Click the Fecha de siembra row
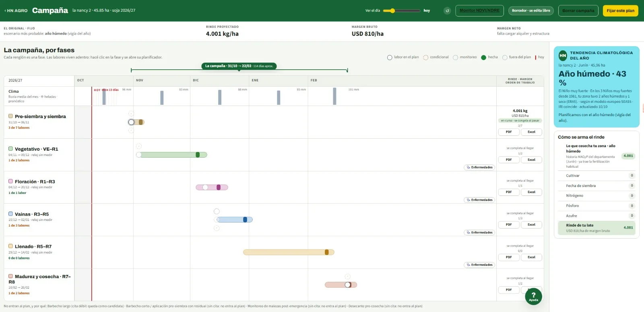Image resolution: width=644 pixels, height=312 pixels. click(597, 186)
